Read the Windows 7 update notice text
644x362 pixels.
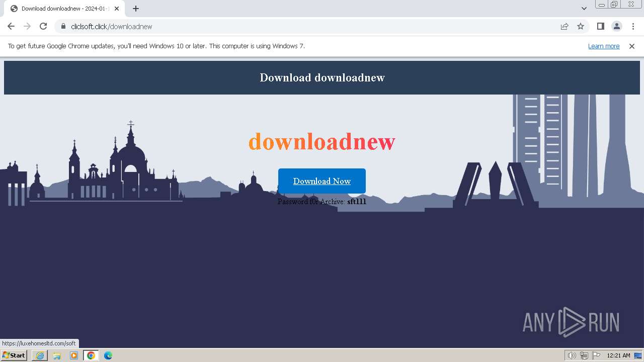click(x=156, y=46)
